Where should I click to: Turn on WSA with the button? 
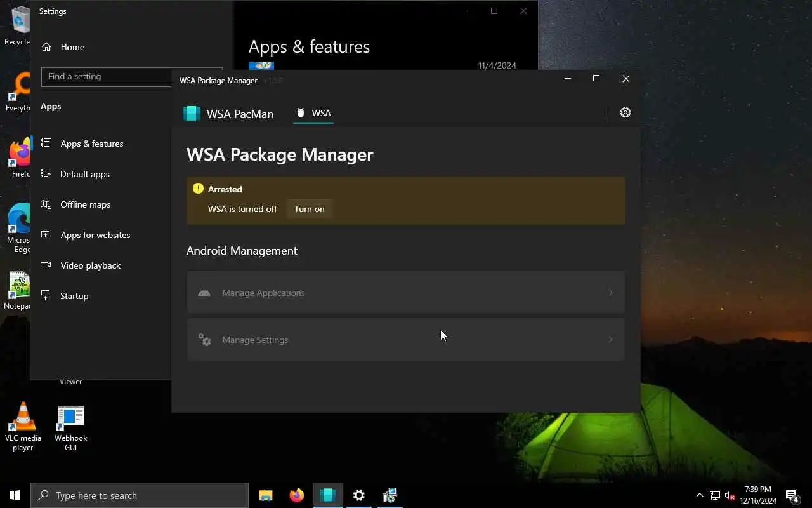(x=309, y=209)
